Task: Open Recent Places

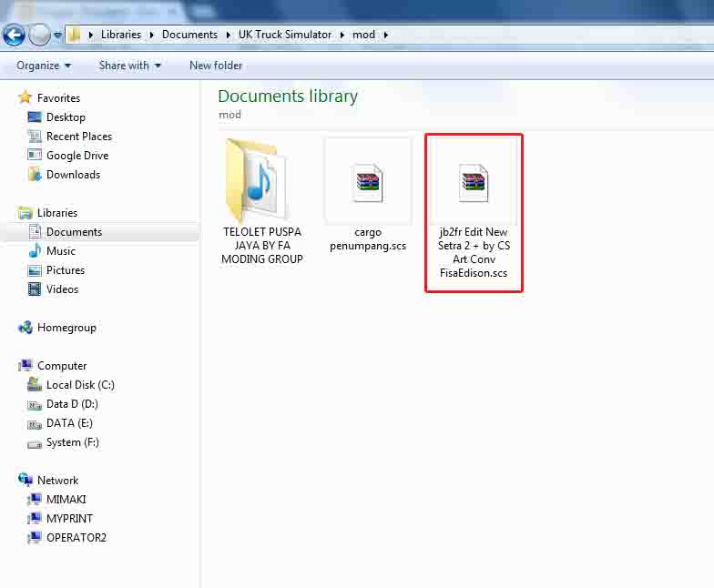Action: tap(79, 137)
